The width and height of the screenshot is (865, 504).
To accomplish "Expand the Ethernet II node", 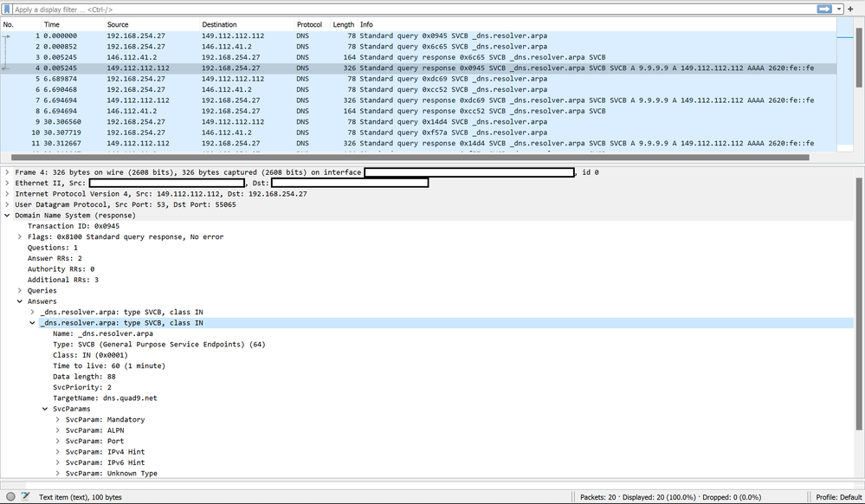I will coord(7,184).
